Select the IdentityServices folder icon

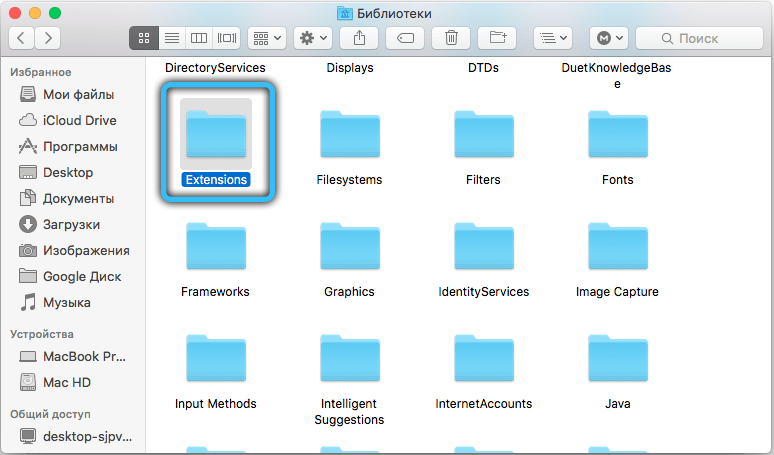pos(484,246)
